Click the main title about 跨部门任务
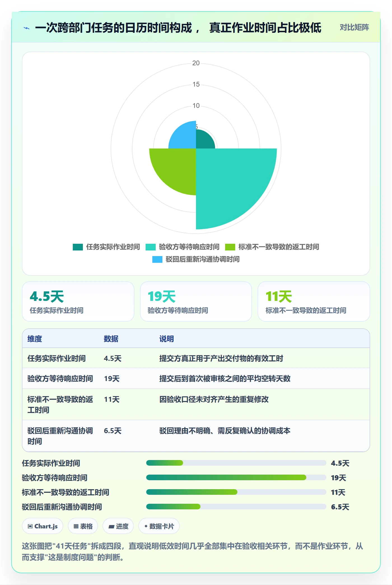392x585 pixels. pos(178,28)
